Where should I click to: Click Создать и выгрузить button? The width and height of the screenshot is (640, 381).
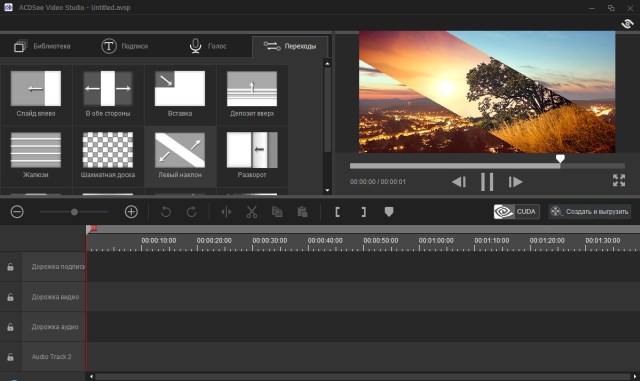[x=590, y=212]
